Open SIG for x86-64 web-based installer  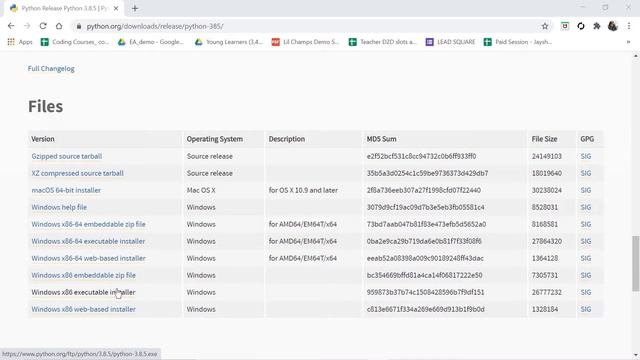click(586, 258)
